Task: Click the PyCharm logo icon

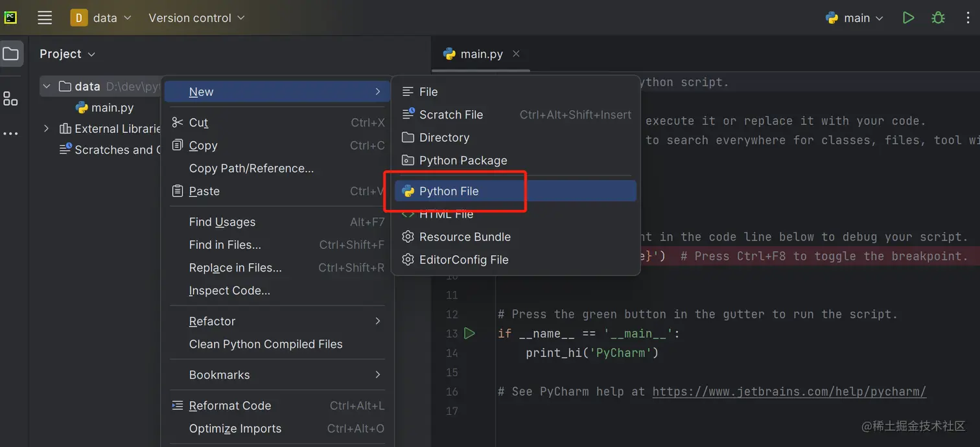Action: coord(10,17)
